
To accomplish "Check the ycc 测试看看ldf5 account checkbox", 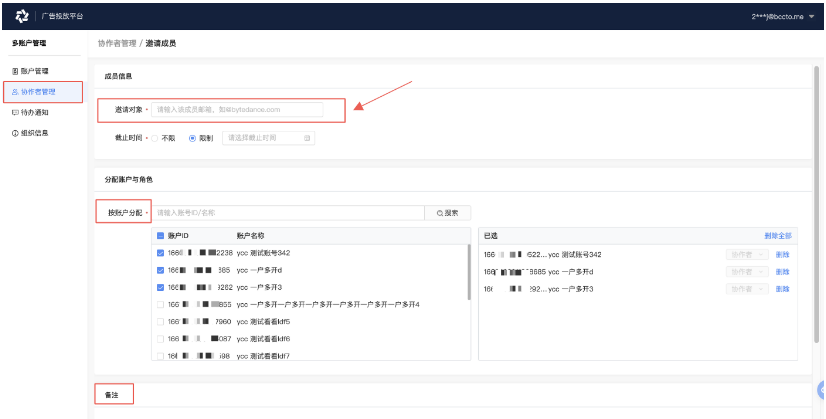I will coord(160,321).
